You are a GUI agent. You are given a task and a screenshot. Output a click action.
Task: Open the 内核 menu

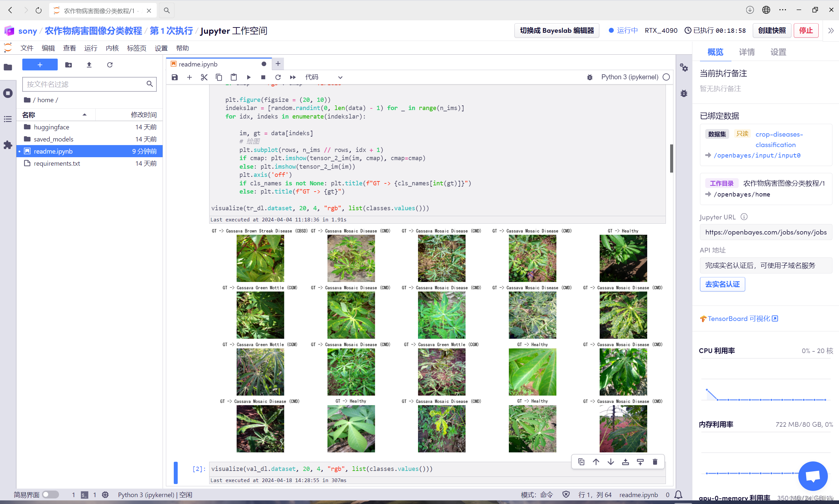pyautogui.click(x=112, y=48)
